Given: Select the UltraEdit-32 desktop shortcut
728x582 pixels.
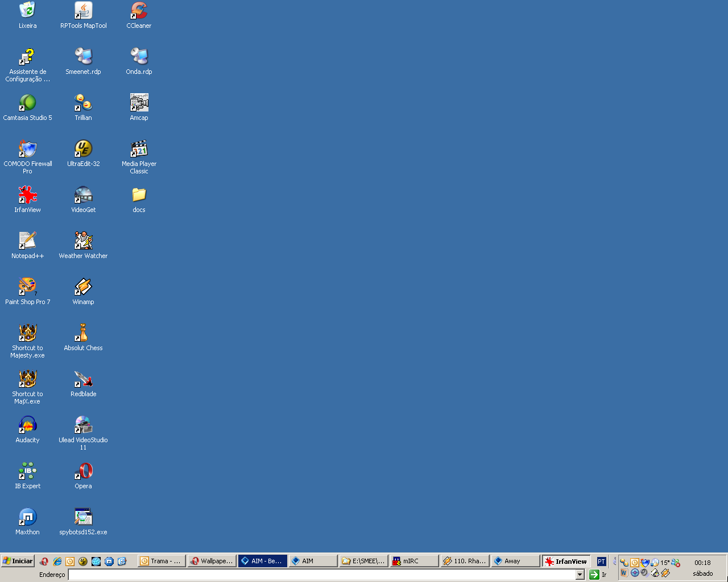Looking at the screenshot, I should (x=83, y=153).
